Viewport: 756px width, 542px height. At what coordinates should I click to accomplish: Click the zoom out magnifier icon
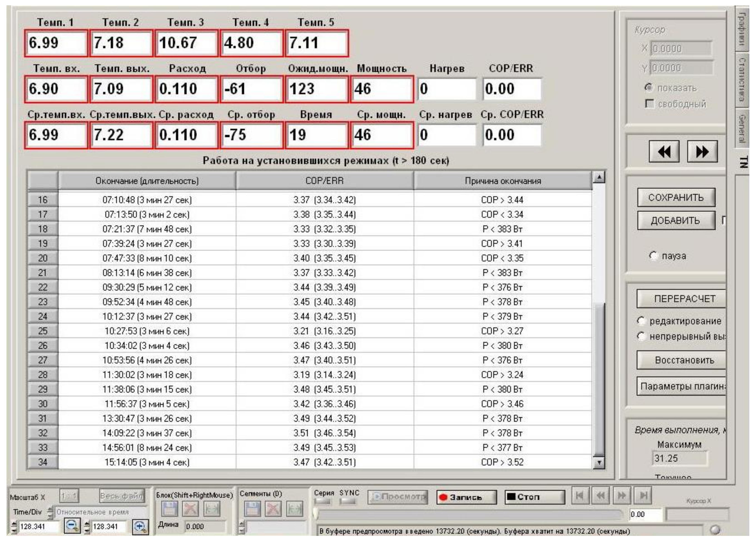click(x=72, y=526)
